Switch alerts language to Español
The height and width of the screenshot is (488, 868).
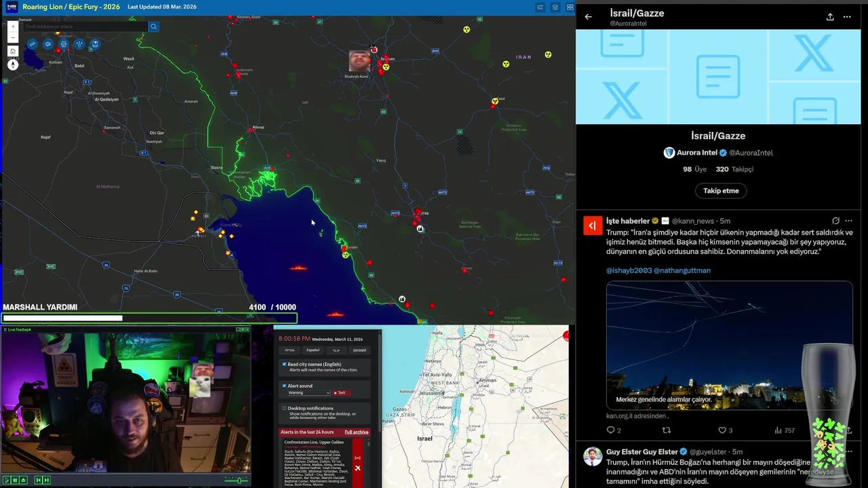pyautogui.click(x=313, y=350)
